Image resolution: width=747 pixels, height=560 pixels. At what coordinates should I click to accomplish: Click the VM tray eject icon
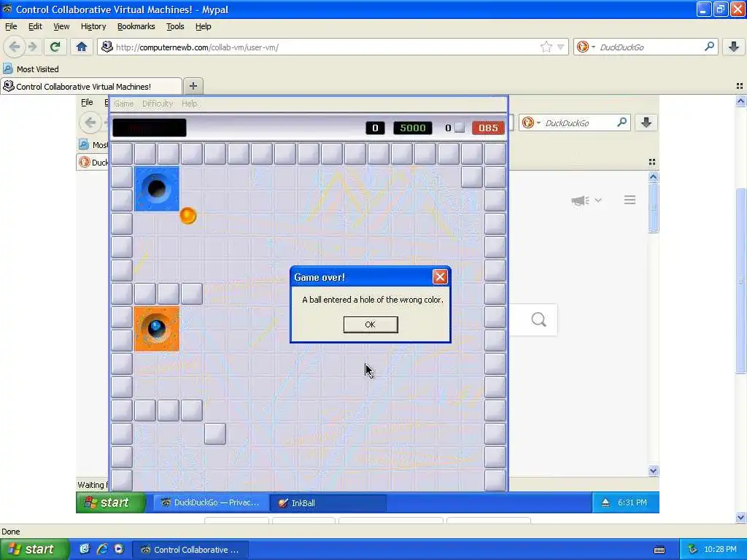[605, 502]
